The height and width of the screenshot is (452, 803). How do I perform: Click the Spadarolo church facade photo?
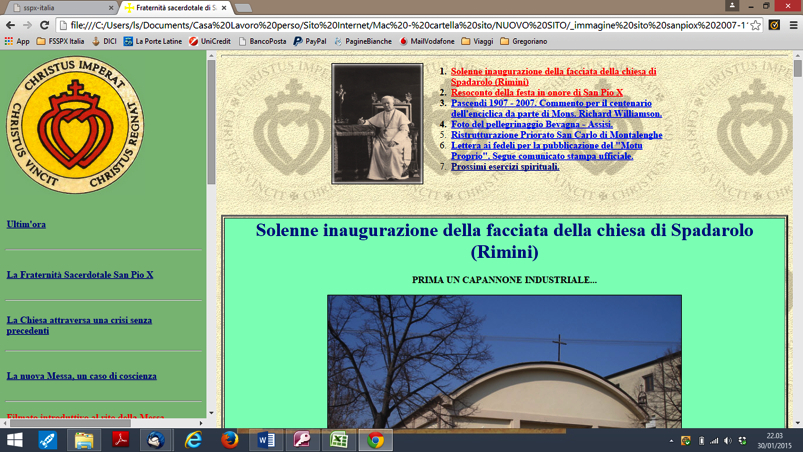click(x=504, y=361)
